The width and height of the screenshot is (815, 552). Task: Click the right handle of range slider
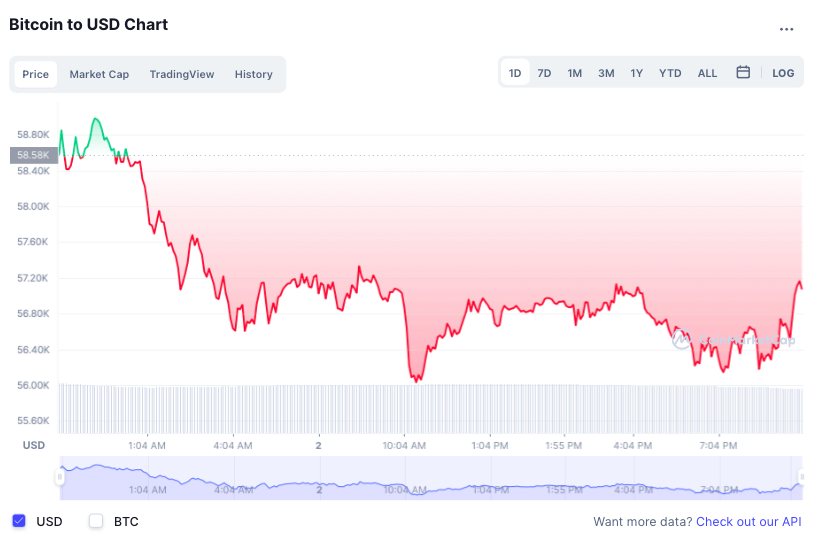[x=801, y=477]
